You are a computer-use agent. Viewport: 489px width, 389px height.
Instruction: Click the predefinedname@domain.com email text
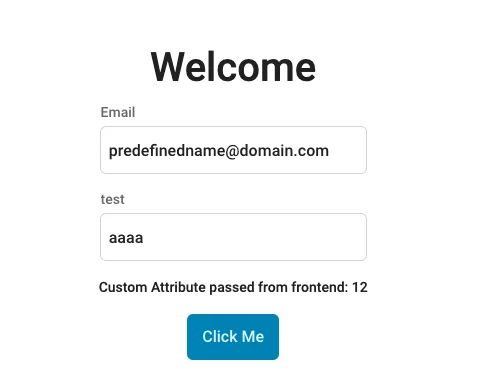pyautogui.click(x=219, y=151)
